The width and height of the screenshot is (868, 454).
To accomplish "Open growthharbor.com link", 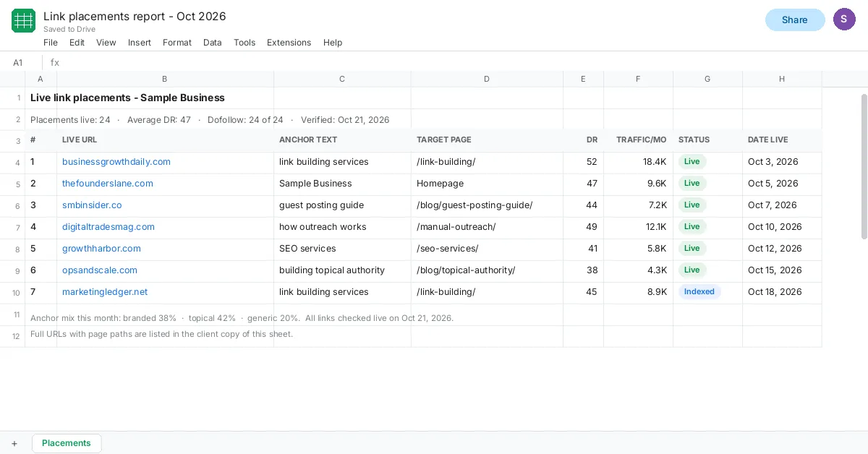I will 101,249.
